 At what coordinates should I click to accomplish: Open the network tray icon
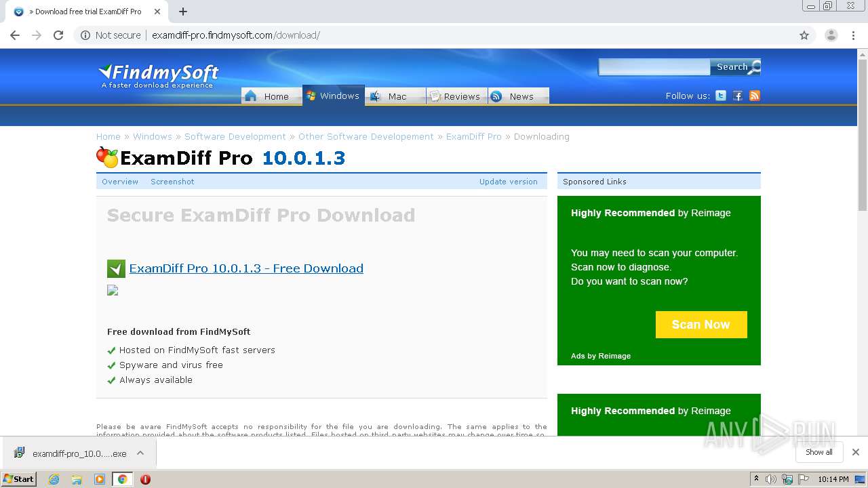(787, 479)
